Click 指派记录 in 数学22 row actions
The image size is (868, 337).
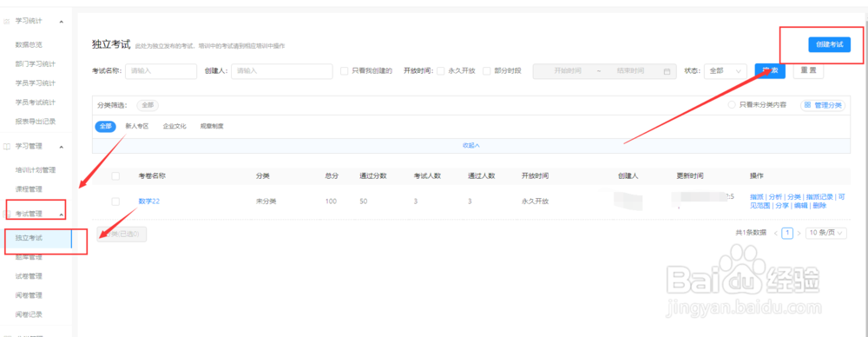819,197
